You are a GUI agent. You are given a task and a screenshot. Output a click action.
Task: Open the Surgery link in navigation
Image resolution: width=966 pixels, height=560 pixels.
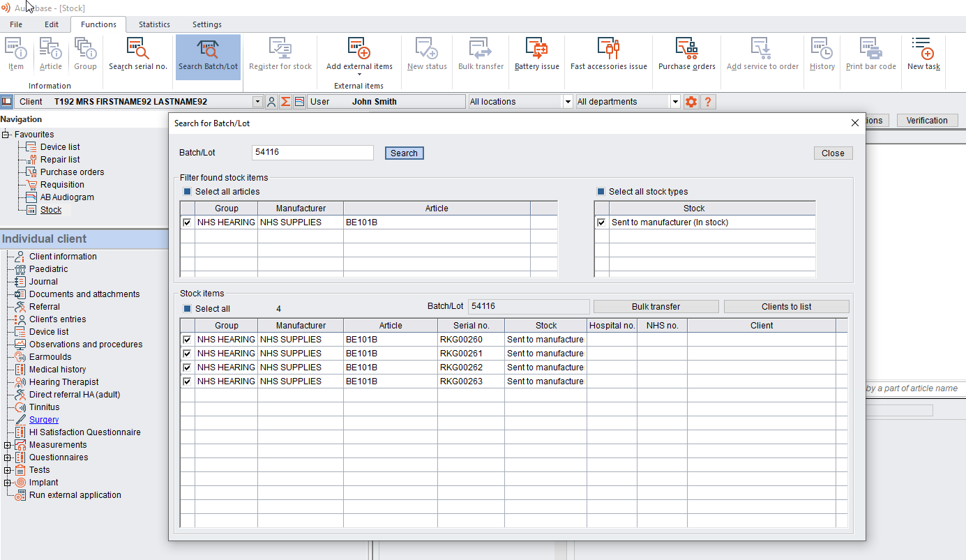point(44,420)
